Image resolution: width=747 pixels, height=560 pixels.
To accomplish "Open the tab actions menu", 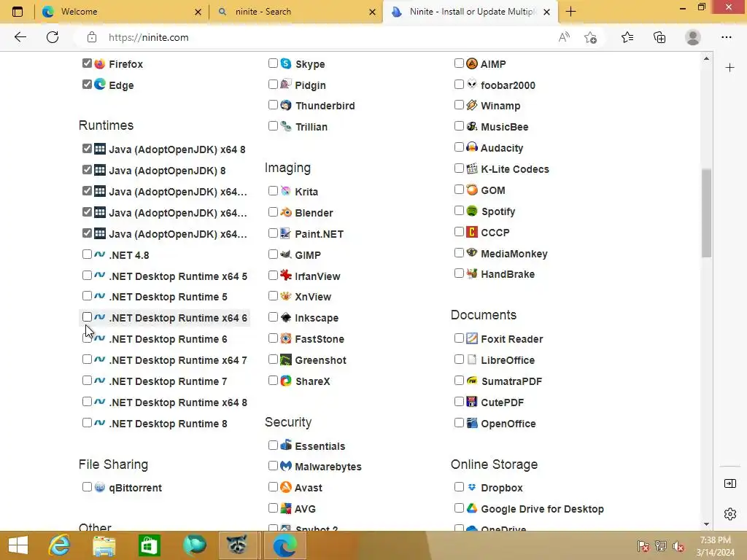I will (18, 12).
